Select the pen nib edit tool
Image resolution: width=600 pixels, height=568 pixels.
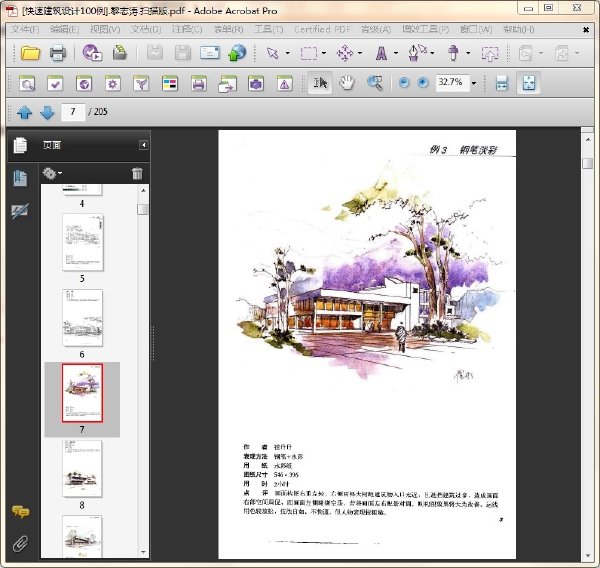point(417,53)
